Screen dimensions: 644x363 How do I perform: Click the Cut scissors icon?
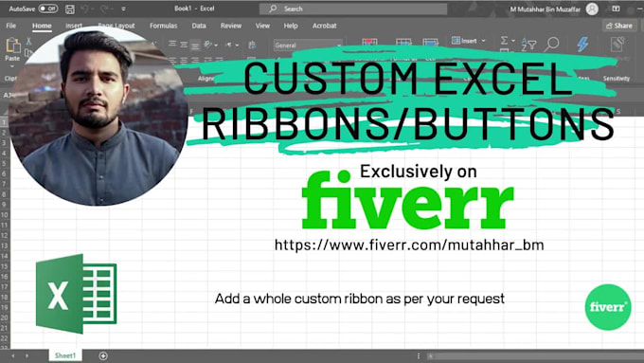[x=28, y=41]
